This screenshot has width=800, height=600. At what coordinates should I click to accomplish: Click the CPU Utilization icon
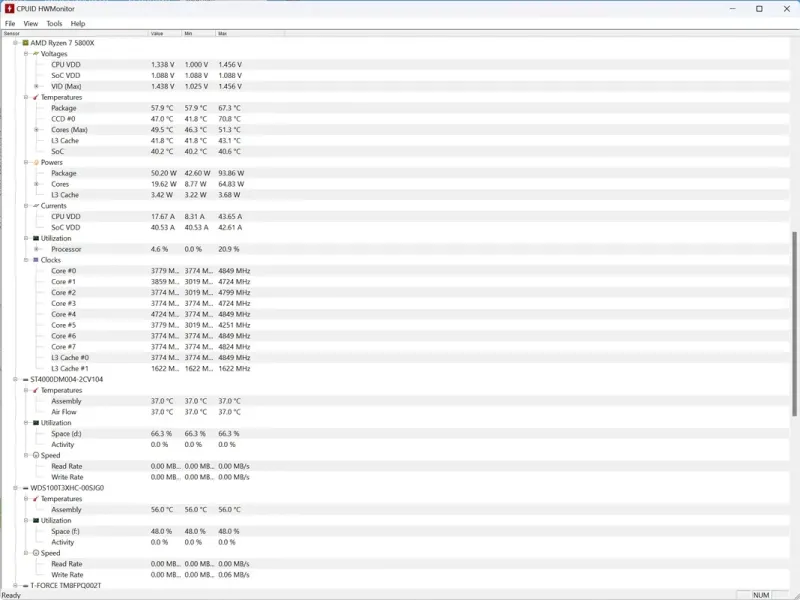coord(36,238)
